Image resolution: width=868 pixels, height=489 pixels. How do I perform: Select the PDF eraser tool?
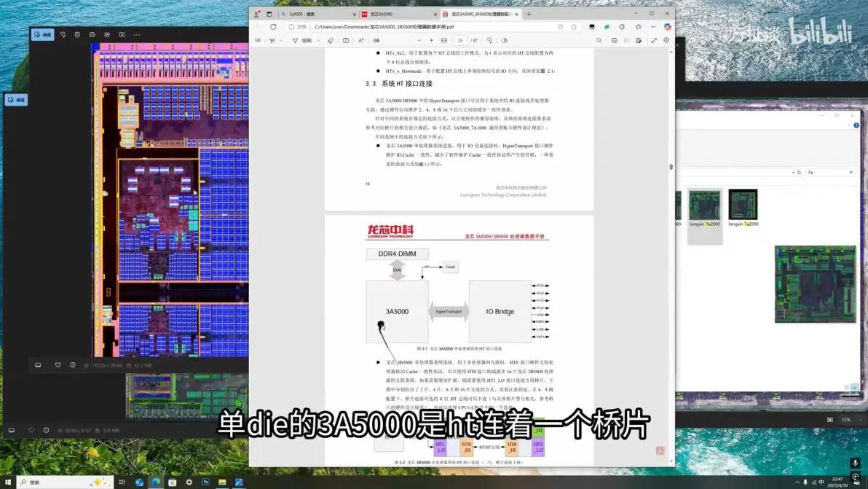[331, 40]
